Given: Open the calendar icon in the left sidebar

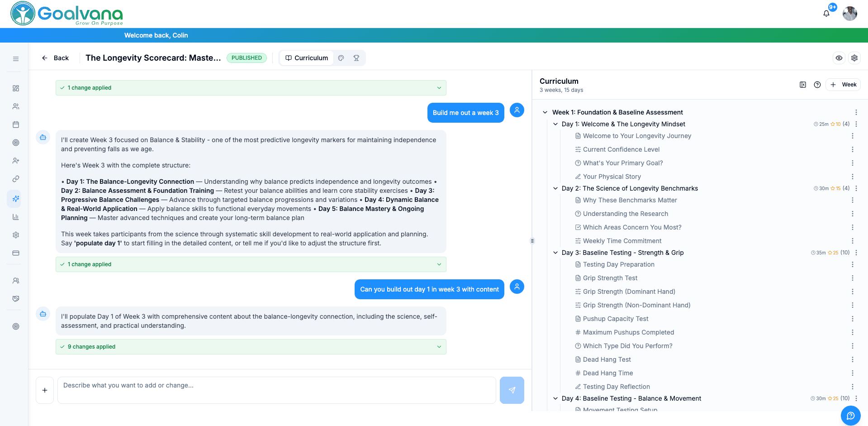Looking at the screenshot, I should [15, 124].
